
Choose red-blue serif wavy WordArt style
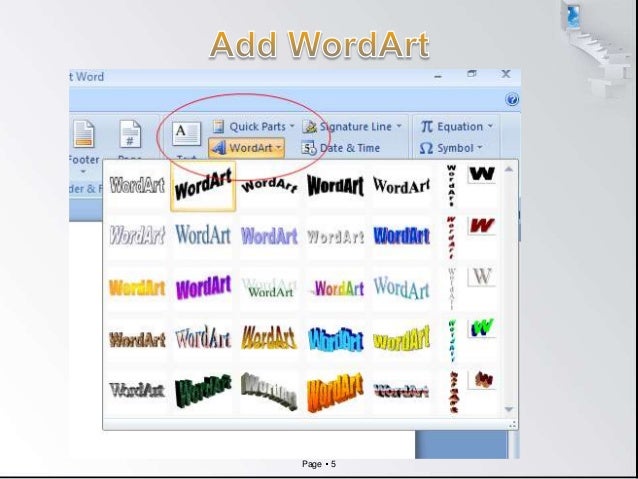coord(203,339)
